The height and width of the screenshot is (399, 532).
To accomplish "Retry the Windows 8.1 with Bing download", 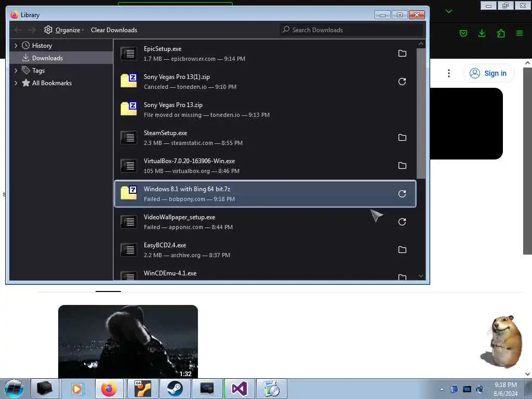I will click(402, 194).
